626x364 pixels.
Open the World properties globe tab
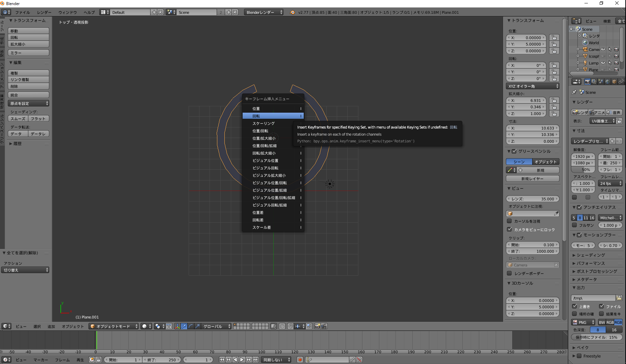coord(607,82)
